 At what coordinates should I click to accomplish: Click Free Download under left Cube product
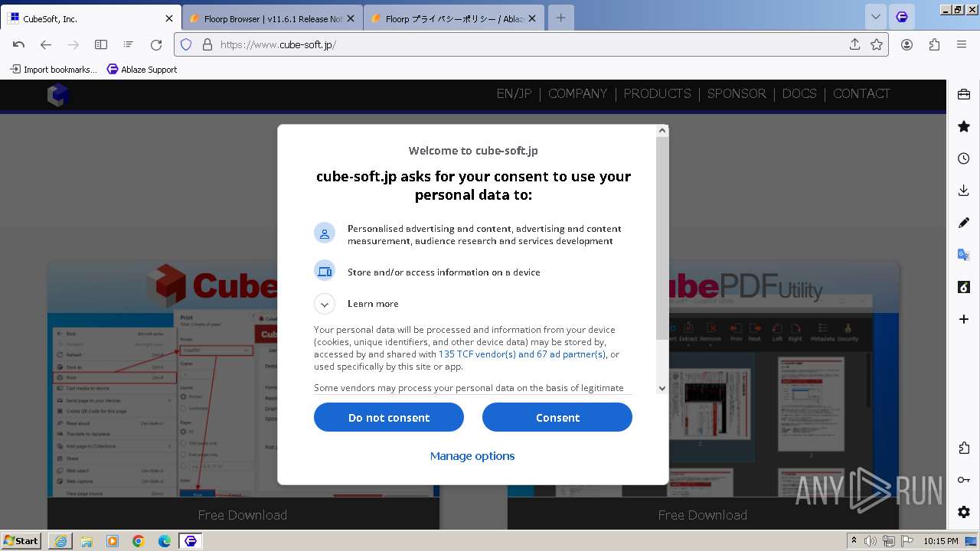point(243,515)
